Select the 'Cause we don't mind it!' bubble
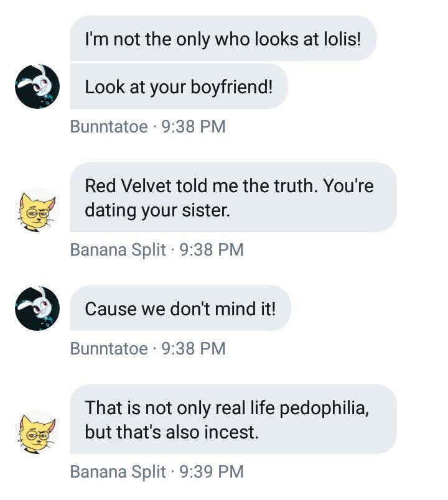 [x=180, y=308]
